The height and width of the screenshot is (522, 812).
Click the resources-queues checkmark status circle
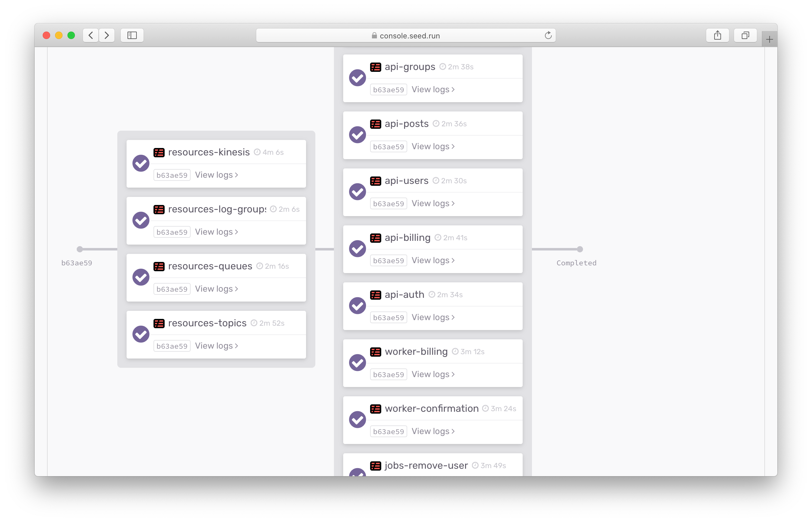coord(141,277)
